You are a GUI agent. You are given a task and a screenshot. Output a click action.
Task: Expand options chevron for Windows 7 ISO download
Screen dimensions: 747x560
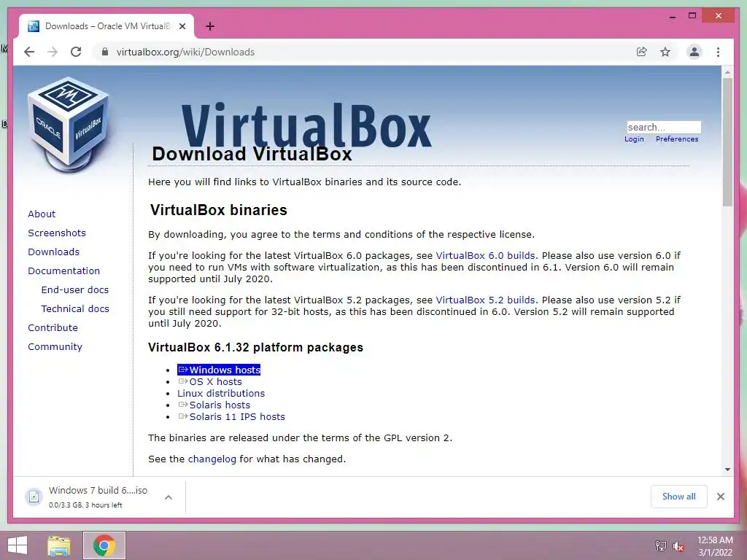click(x=169, y=497)
